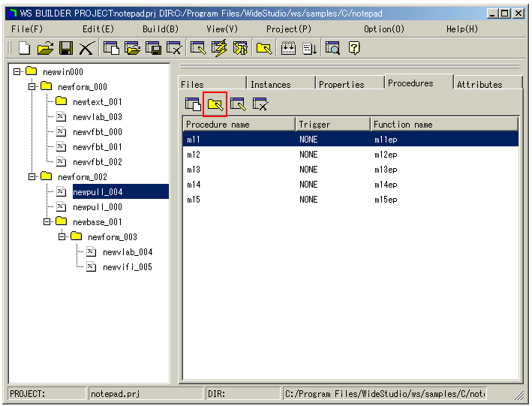532x406 pixels.
Task: Click the Open Project folder toolbar icon
Action: click(45, 48)
